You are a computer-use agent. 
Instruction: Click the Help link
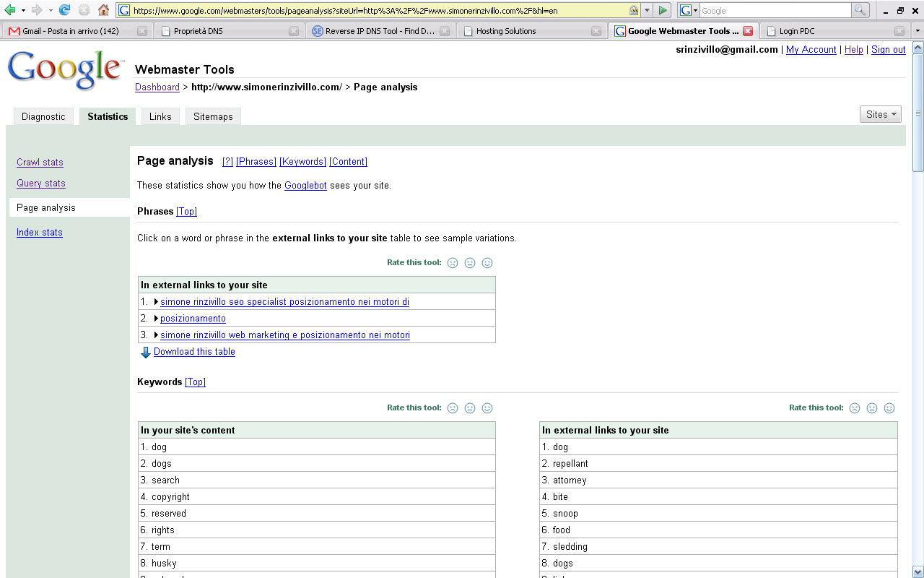pos(854,50)
